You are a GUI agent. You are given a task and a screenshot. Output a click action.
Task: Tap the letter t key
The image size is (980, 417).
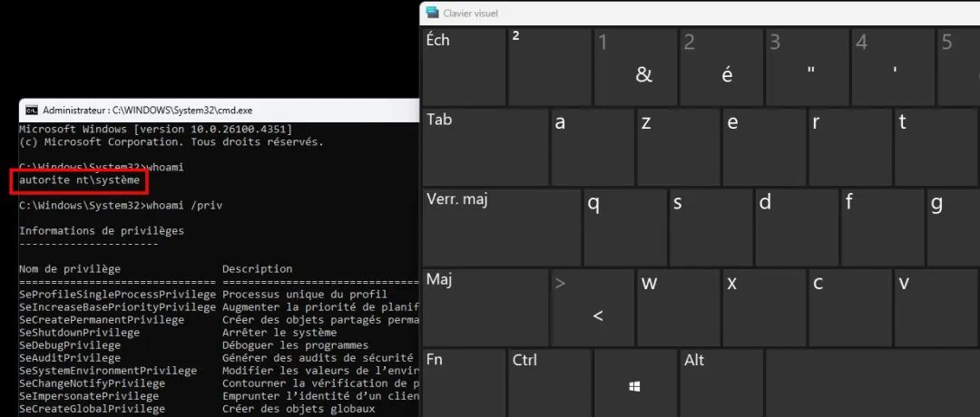[936, 148]
